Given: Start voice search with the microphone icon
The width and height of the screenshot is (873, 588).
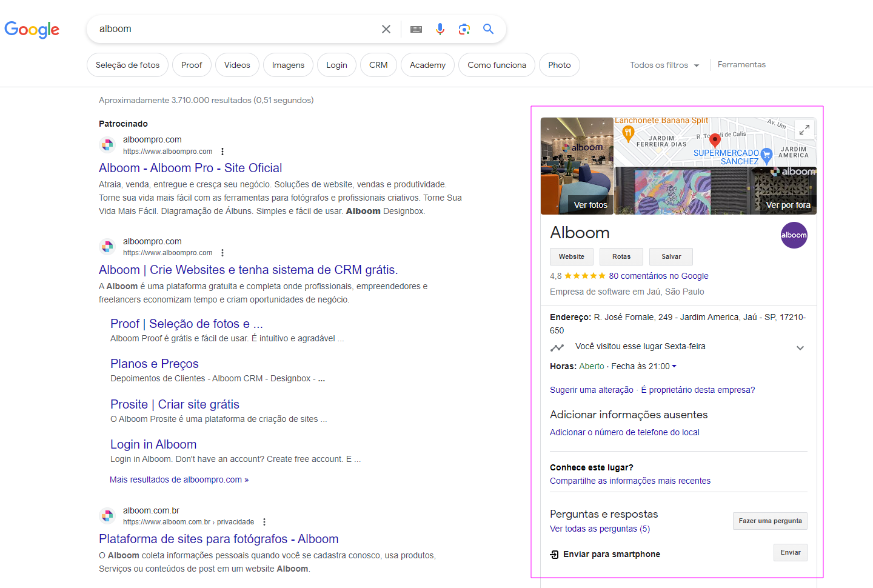Looking at the screenshot, I should (x=440, y=29).
